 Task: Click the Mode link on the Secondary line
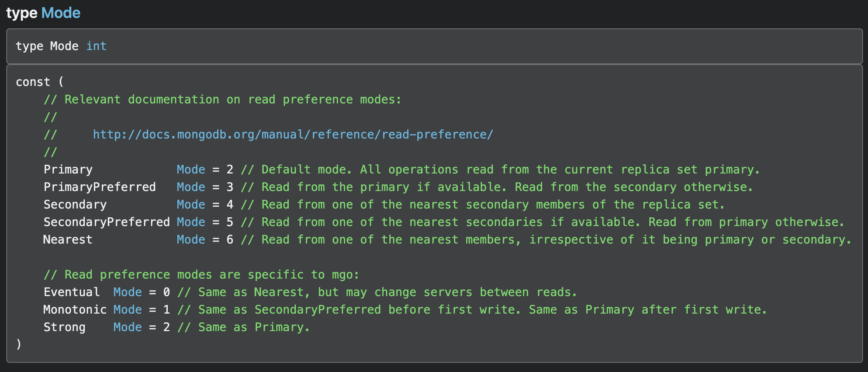(x=191, y=205)
